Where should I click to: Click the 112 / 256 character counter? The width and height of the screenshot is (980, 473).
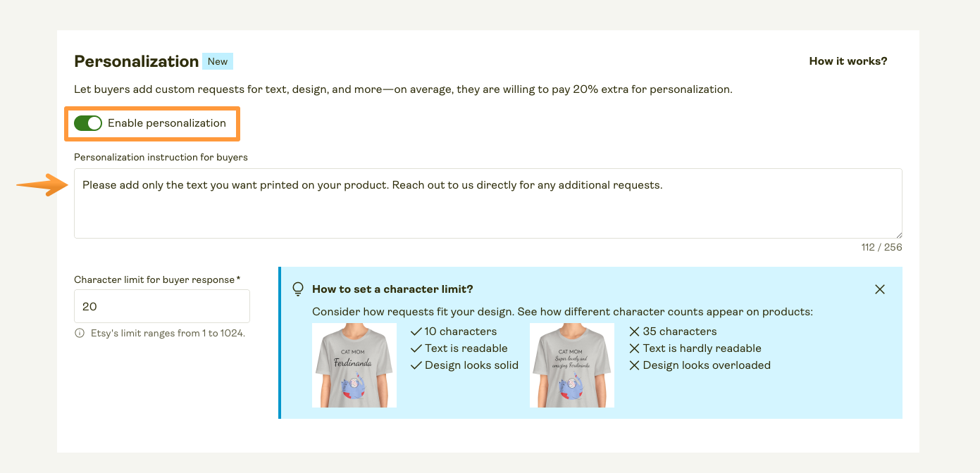[x=881, y=247]
